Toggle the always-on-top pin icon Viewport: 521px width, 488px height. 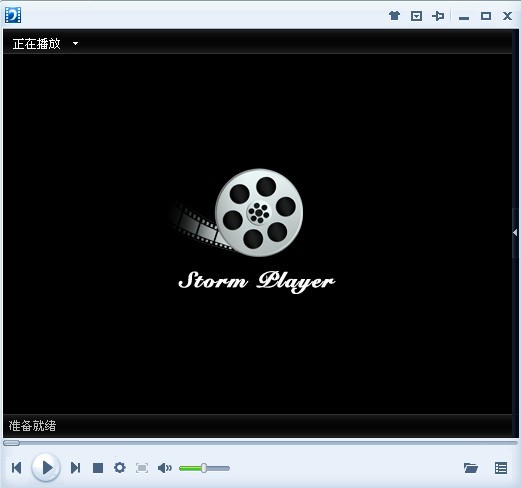coord(438,16)
